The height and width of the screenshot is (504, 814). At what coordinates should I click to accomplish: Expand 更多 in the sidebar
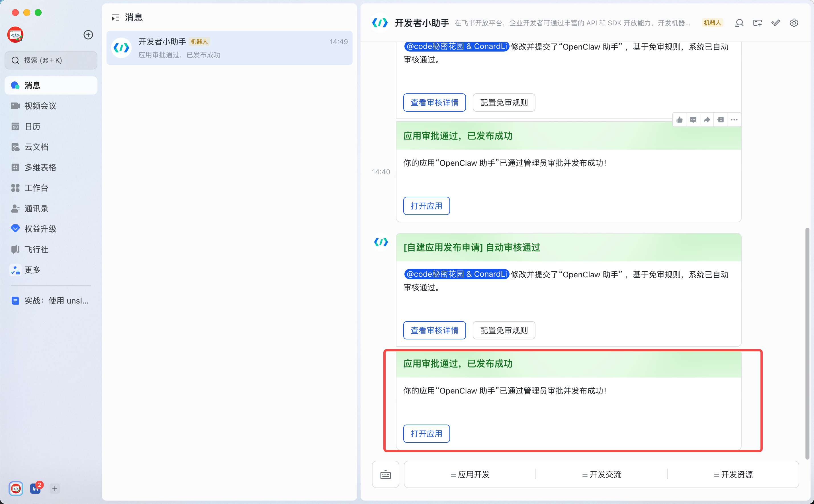click(x=32, y=270)
